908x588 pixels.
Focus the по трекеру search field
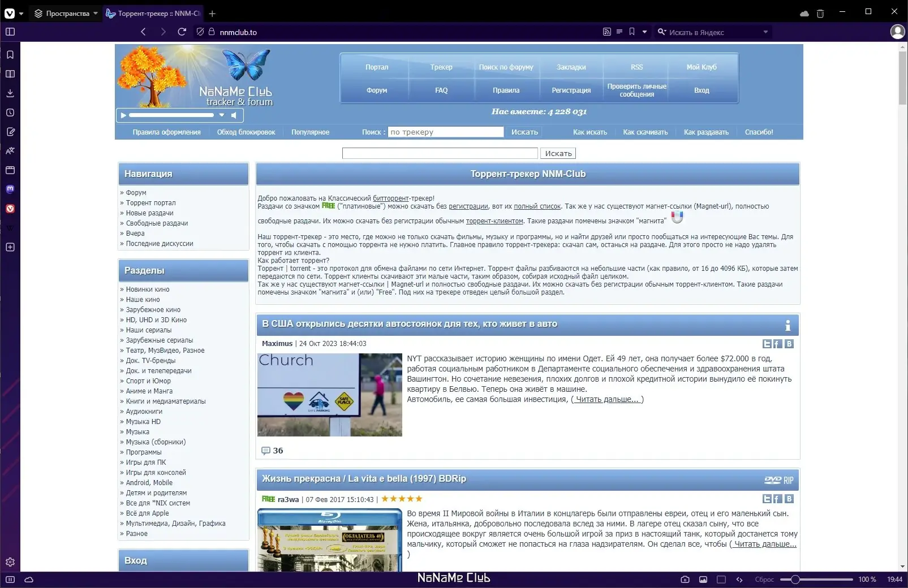coord(446,132)
